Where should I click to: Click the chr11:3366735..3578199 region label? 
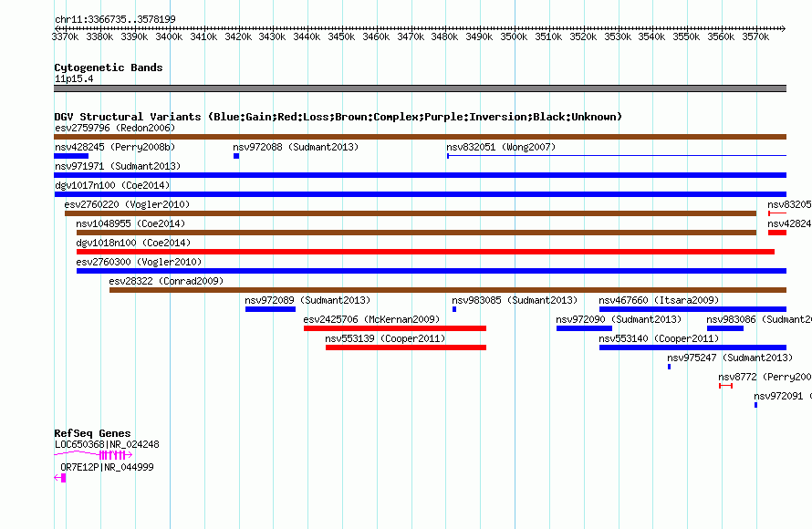[115, 19]
